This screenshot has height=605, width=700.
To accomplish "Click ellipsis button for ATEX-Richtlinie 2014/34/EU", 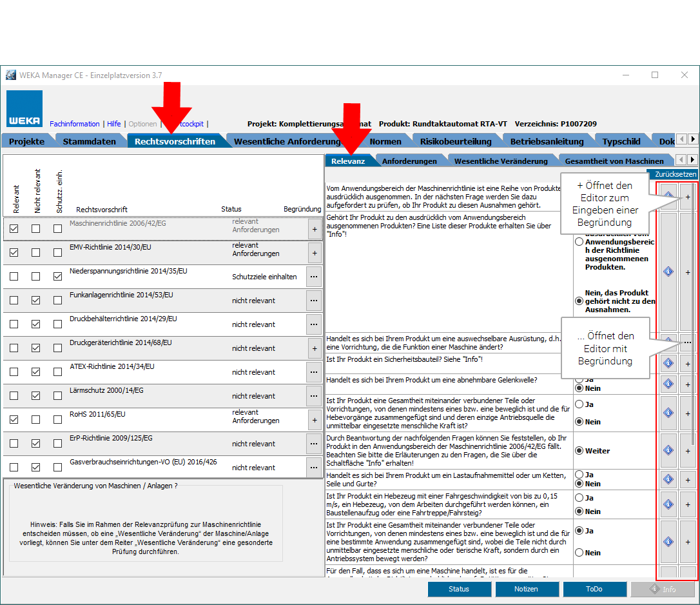I will (314, 372).
